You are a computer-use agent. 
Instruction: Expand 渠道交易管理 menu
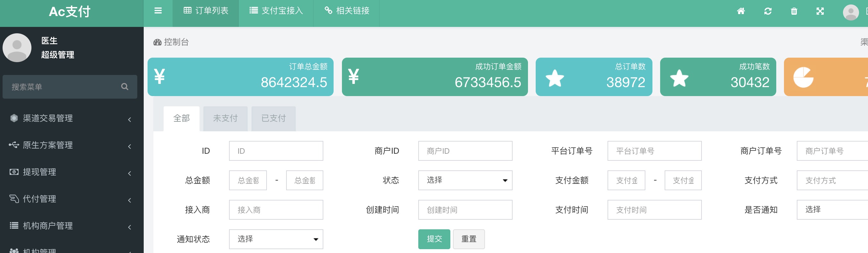[x=72, y=118]
